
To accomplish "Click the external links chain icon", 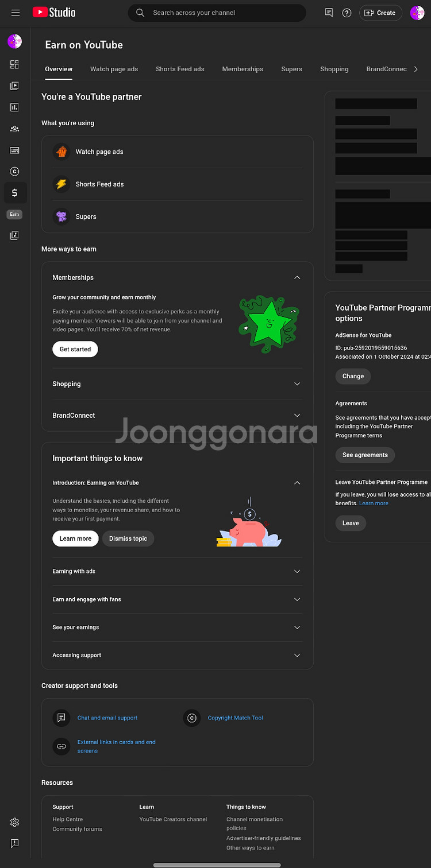I will [x=61, y=746].
